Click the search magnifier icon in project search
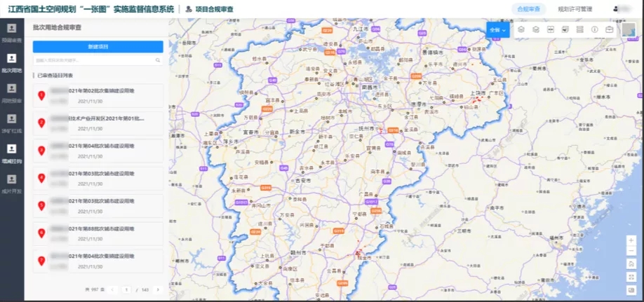644x302 pixels. 157,61
